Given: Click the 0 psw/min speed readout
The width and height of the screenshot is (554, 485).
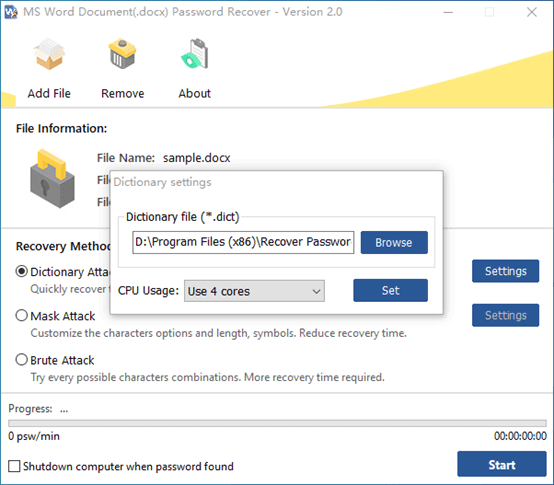Looking at the screenshot, I should point(34,436).
